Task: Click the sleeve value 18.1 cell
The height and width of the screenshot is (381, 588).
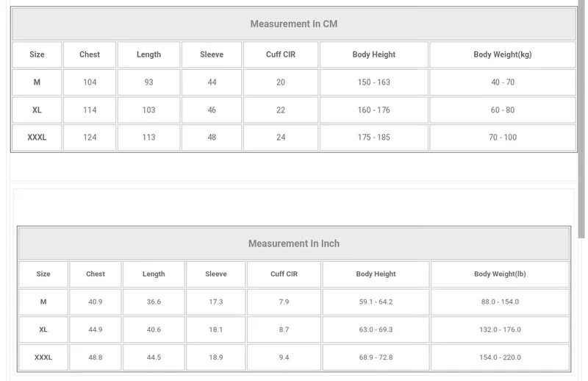Action: coord(216,330)
